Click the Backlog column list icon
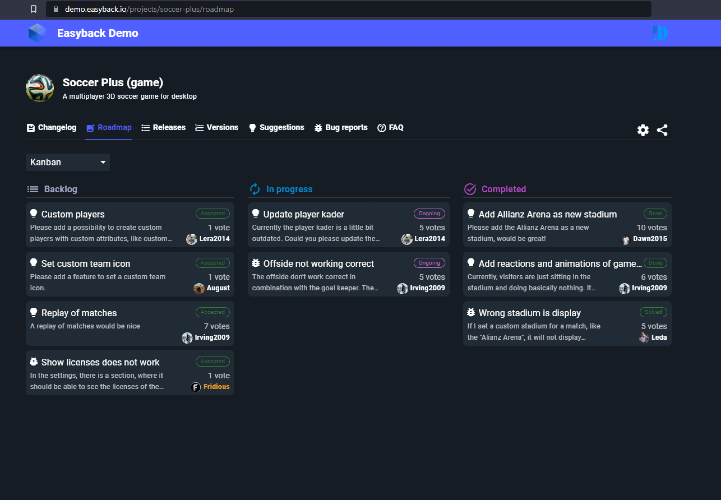Image resolution: width=721 pixels, height=500 pixels. (x=33, y=189)
